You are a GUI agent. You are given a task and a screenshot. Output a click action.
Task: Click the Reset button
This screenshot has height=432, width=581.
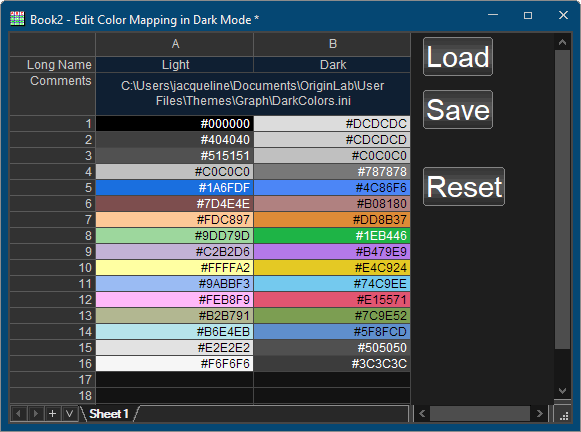464,186
